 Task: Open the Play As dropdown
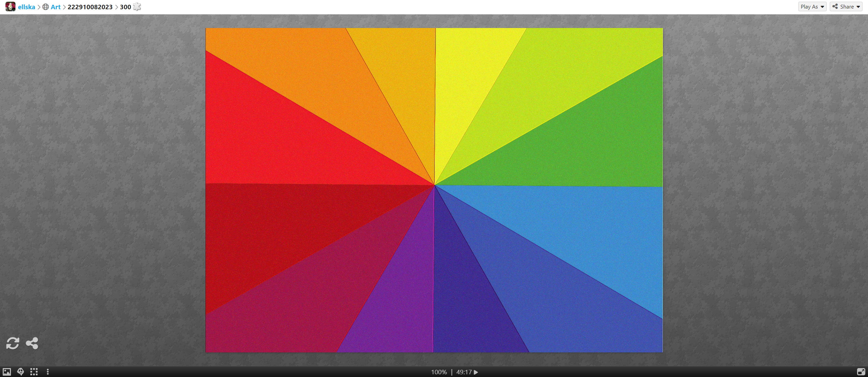tap(812, 6)
